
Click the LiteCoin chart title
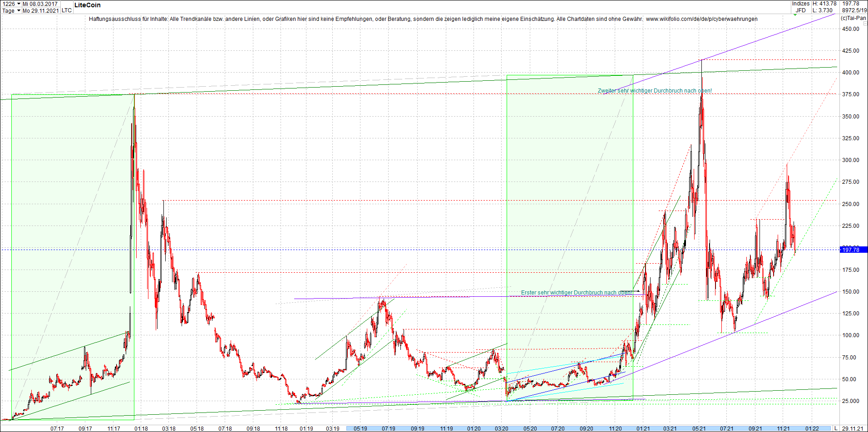pyautogui.click(x=88, y=5)
